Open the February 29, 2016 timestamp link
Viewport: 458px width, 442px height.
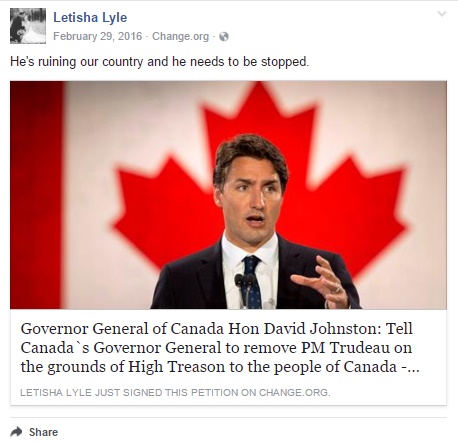[98, 36]
